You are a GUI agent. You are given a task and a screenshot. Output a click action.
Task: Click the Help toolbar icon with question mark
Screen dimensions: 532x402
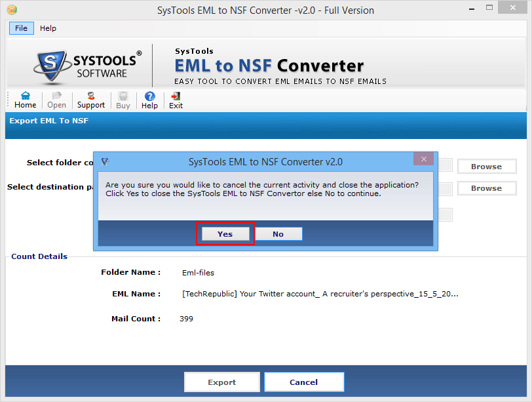(149, 100)
